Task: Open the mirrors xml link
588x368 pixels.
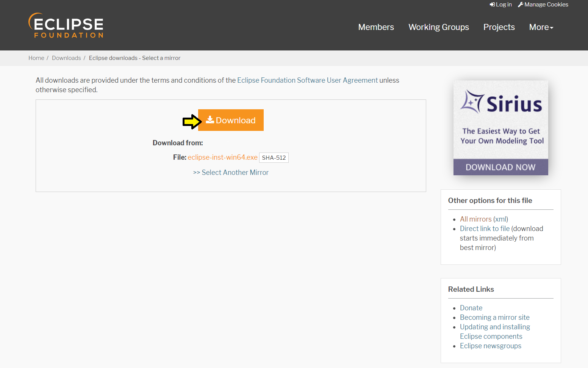Action: [x=501, y=219]
